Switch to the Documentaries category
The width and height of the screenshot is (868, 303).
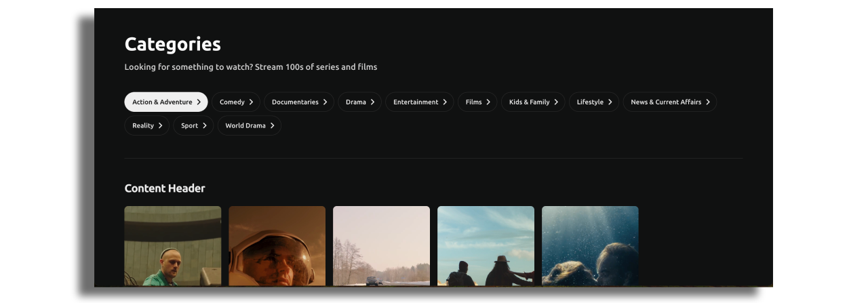[x=295, y=102]
